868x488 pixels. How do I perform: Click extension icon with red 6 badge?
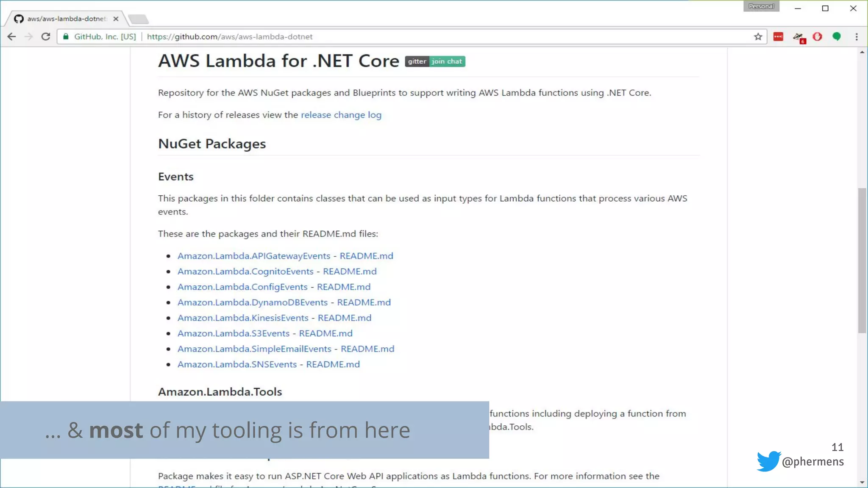[x=798, y=37]
